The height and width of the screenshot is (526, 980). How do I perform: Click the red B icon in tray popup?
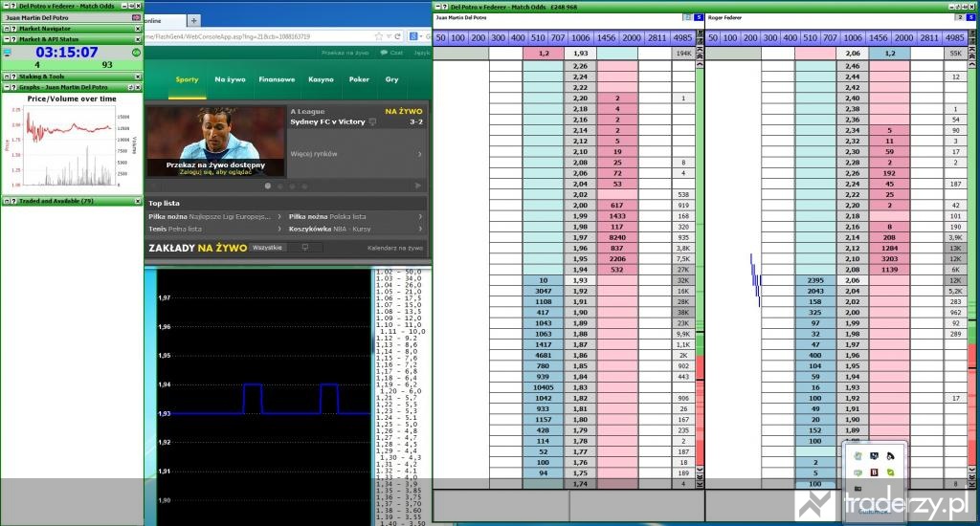[874, 472]
